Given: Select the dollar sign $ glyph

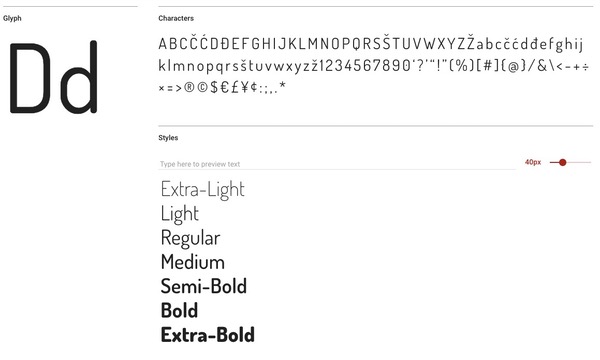Looking at the screenshot, I should click(x=214, y=88).
